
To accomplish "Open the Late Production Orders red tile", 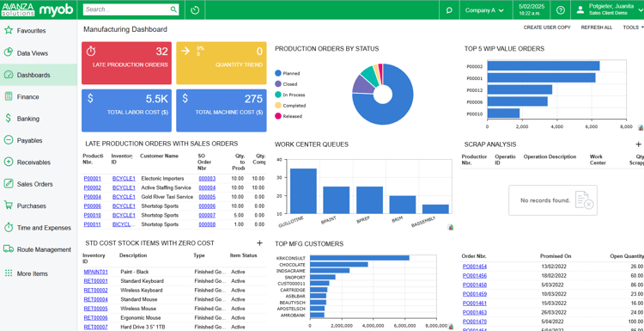I will pos(126,63).
